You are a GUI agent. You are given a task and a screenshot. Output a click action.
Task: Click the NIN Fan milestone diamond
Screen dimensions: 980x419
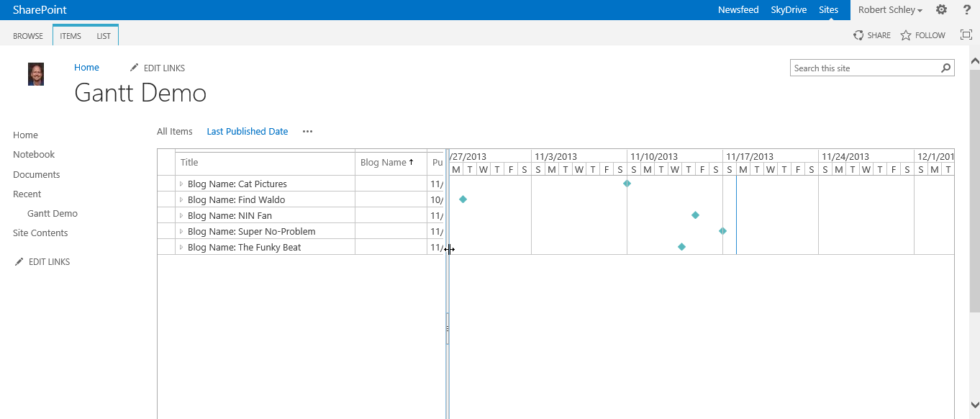click(x=694, y=215)
